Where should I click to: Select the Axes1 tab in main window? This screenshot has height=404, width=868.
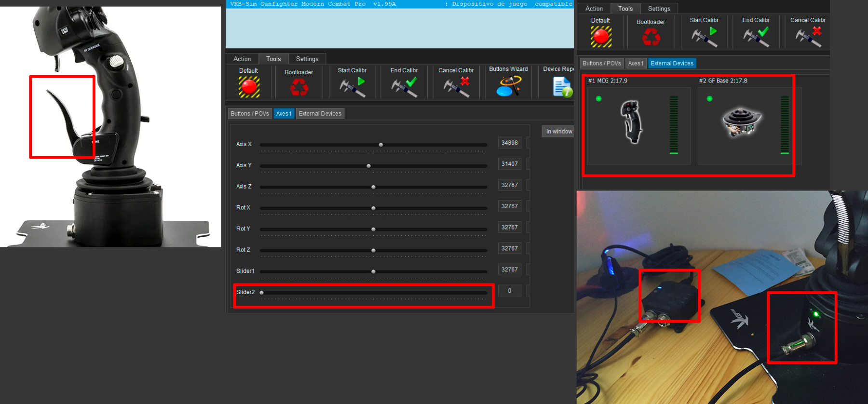coord(284,114)
